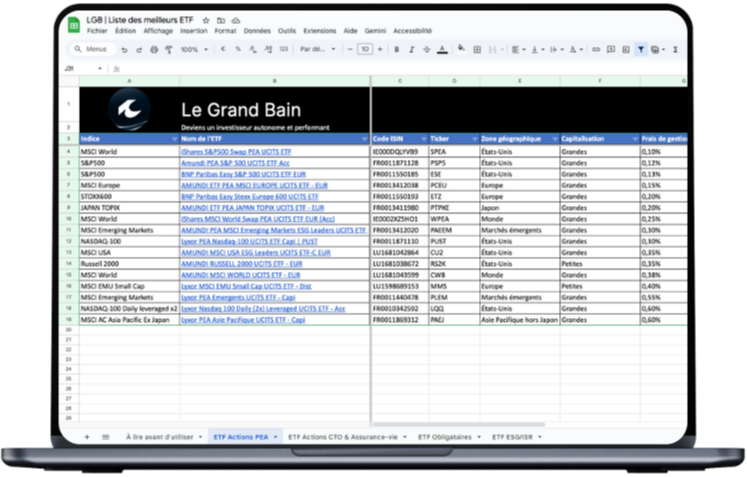The width and height of the screenshot is (747, 477).
Task: Move document with folder icon
Action: click(221, 20)
